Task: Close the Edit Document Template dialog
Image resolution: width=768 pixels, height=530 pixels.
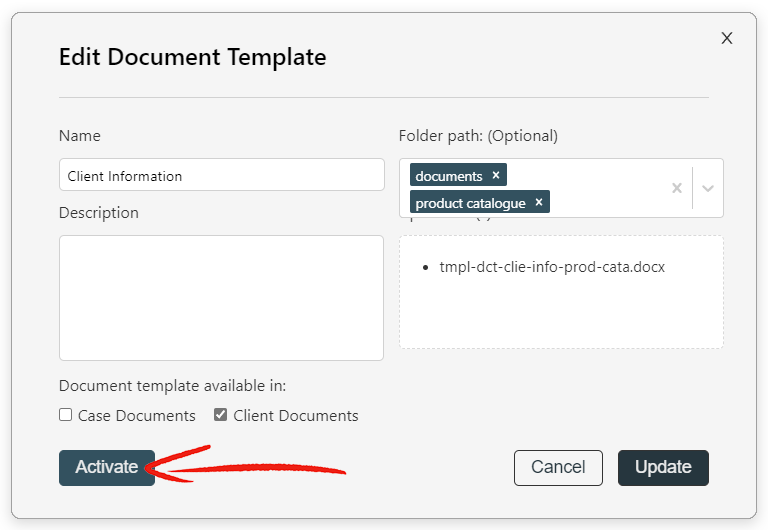Action: (x=726, y=38)
